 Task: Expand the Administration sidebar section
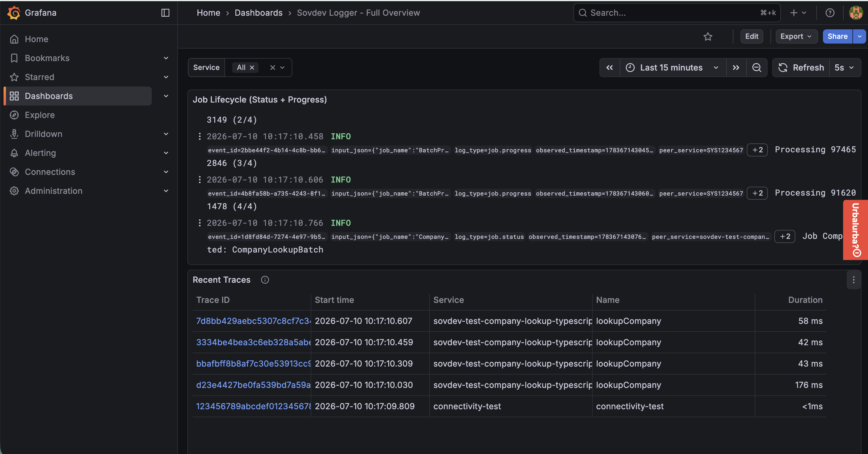point(166,191)
